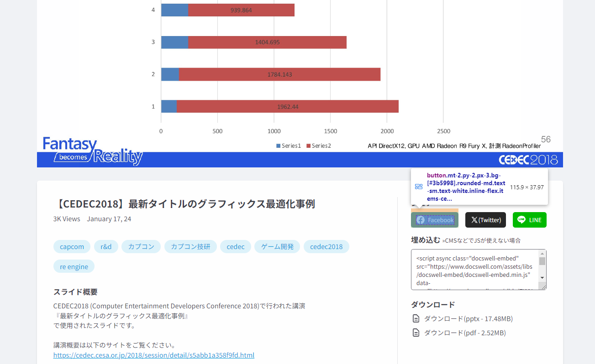Open the カプコン技研 tag
Viewport: 595px width, 364px height.
(x=190, y=247)
